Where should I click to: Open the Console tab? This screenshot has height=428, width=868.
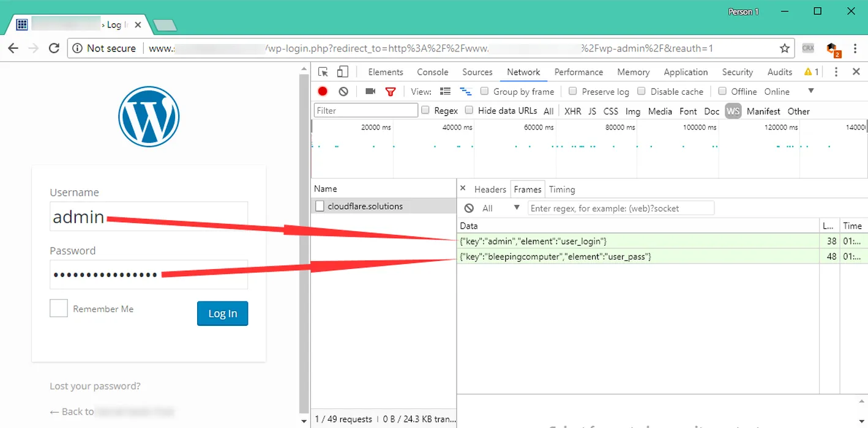pyautogui.click(x=433, y=72)
